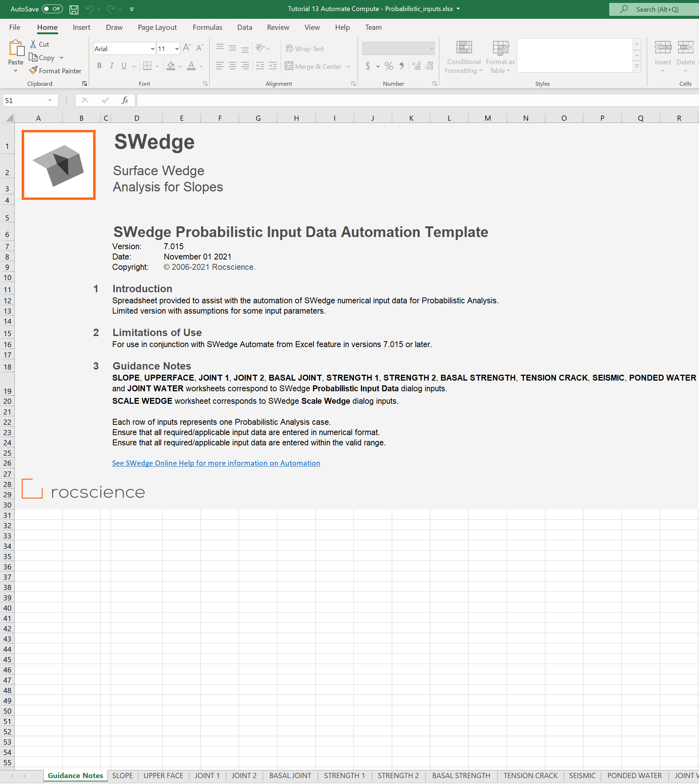Switch to the SLOPE worksheet tab

tap(123, 776)
